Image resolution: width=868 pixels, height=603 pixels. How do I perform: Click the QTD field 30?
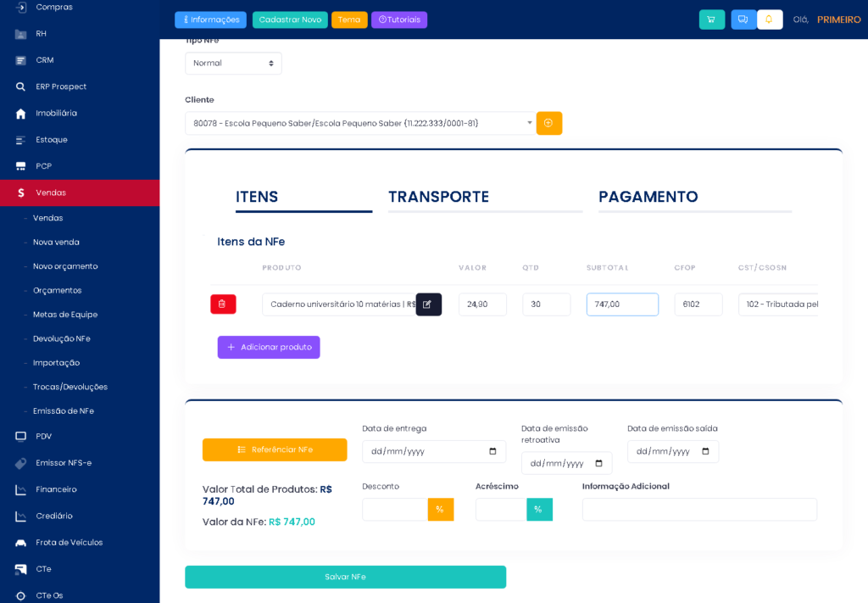tap(547, 304)
